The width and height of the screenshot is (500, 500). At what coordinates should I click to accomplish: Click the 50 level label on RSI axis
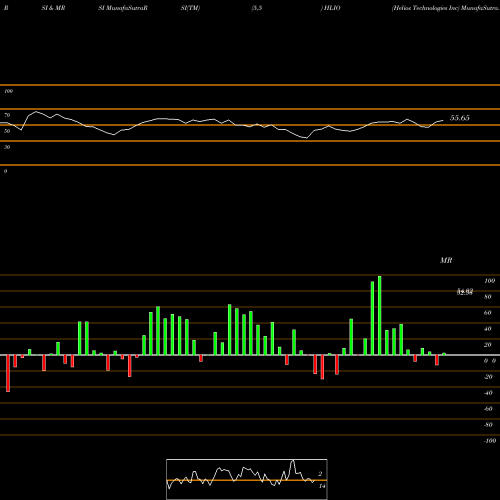point(7,131)
